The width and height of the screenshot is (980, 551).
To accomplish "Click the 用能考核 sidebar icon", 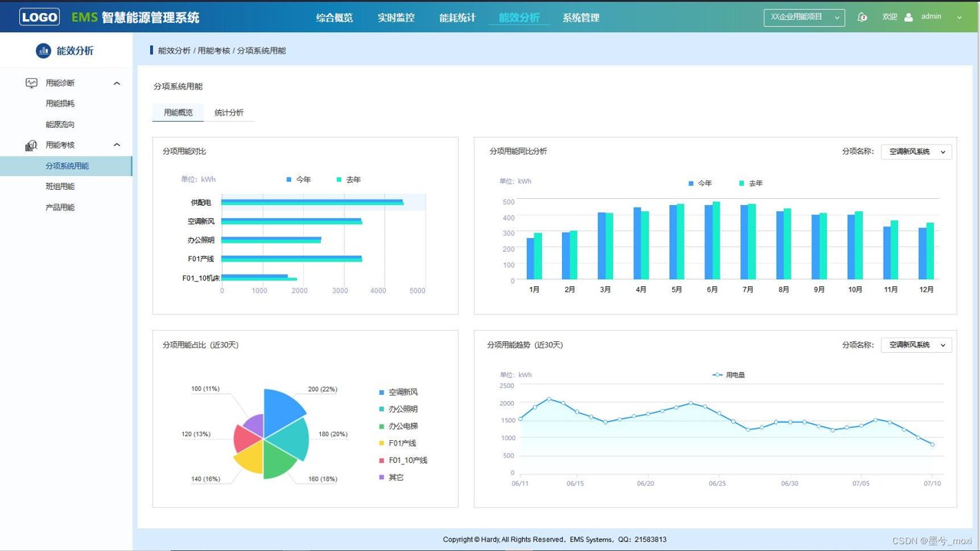I will 31,145.
